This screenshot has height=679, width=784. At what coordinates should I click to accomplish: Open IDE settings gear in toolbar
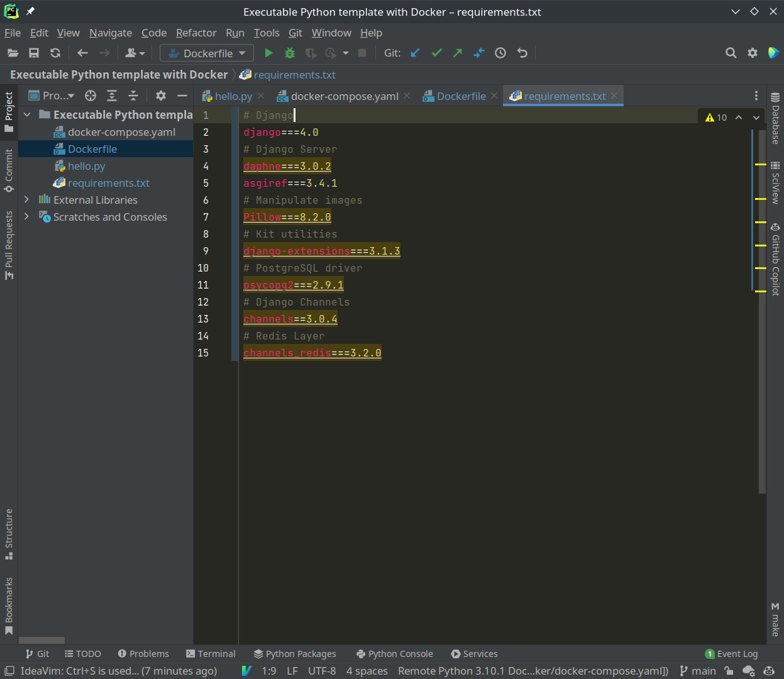pos(753,53)
